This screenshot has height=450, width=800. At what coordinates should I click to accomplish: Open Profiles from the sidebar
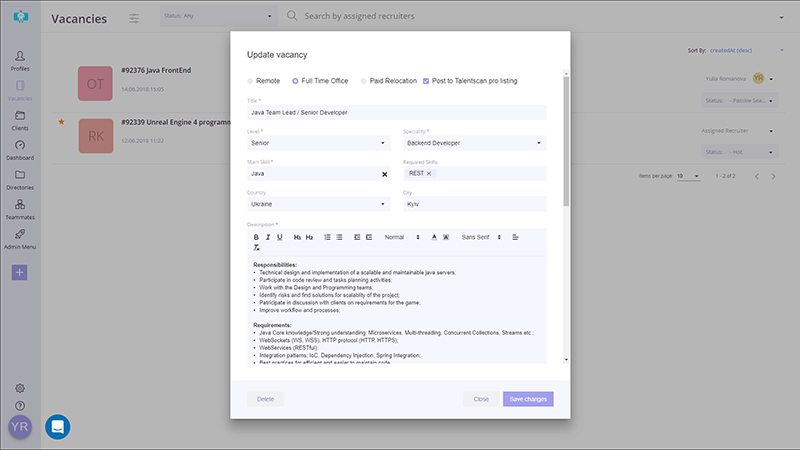pos(20,60)
